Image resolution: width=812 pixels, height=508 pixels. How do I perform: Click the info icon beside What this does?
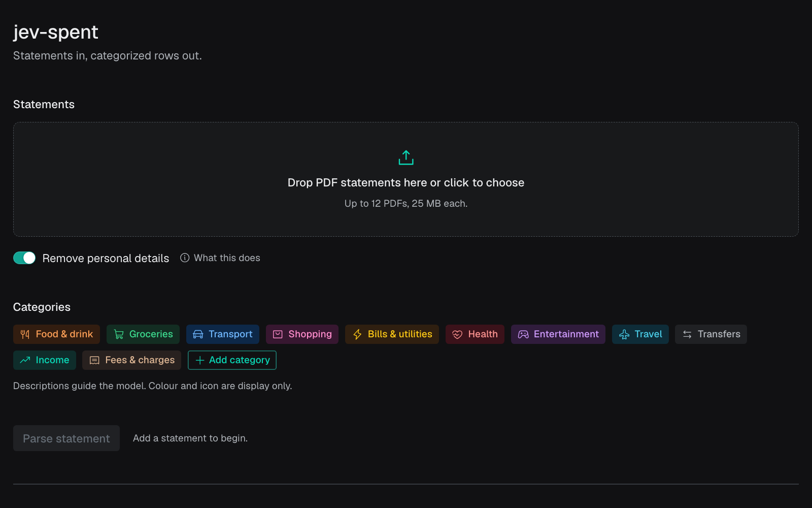pos(185,258)
